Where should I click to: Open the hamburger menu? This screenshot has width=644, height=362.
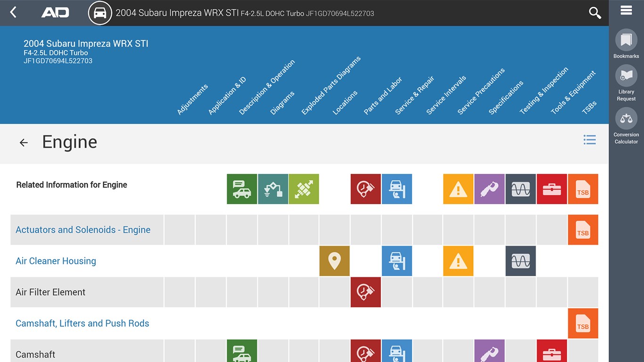tap(626, 10)
